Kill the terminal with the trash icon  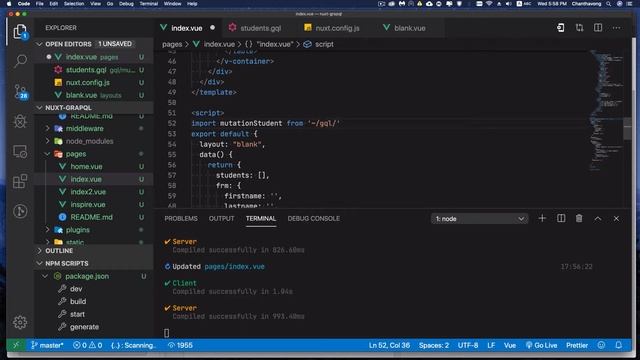click(x=579, y=218)
